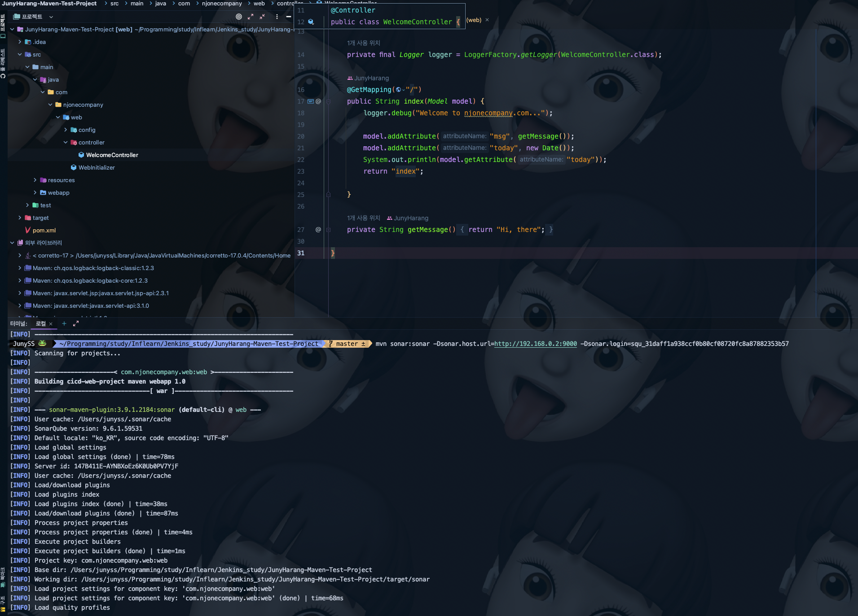Click breadcrumb 'web' in navigation bar
Screen dimensions: 858x616
(259, 4)
